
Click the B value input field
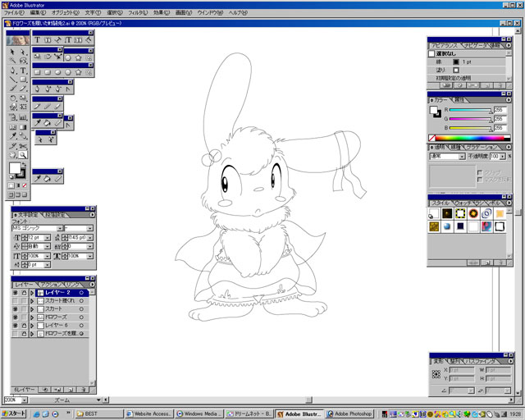click(500, 128)
